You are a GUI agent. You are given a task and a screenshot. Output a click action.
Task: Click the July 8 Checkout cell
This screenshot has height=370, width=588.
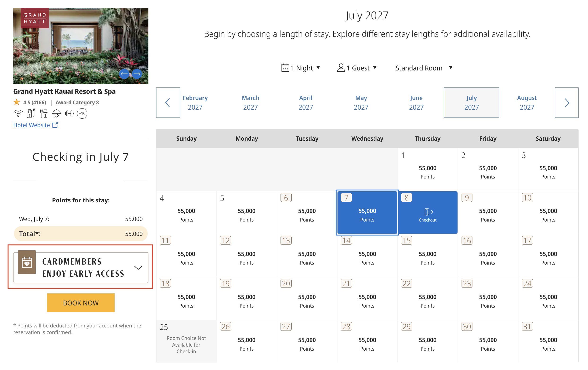428,212
